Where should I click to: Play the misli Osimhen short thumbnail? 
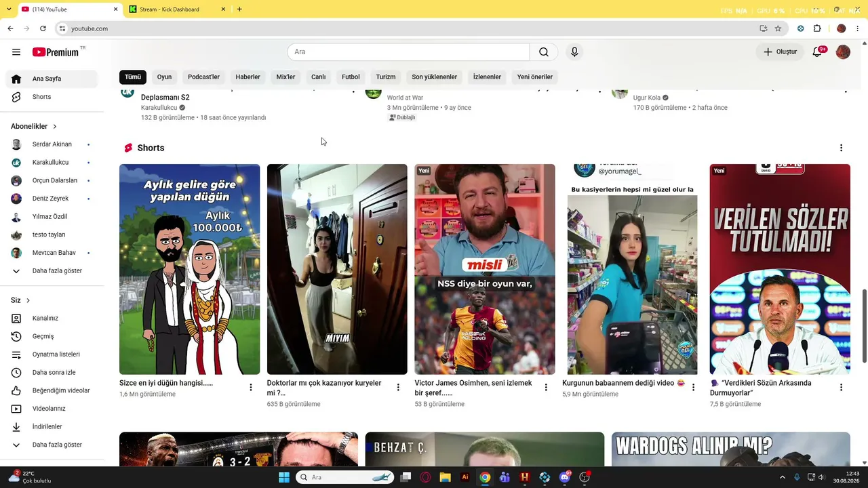[x=485, y=269]
